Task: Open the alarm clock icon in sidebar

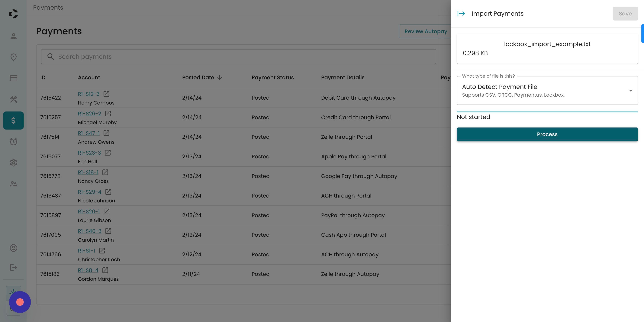Action: (x=14, y=142)
